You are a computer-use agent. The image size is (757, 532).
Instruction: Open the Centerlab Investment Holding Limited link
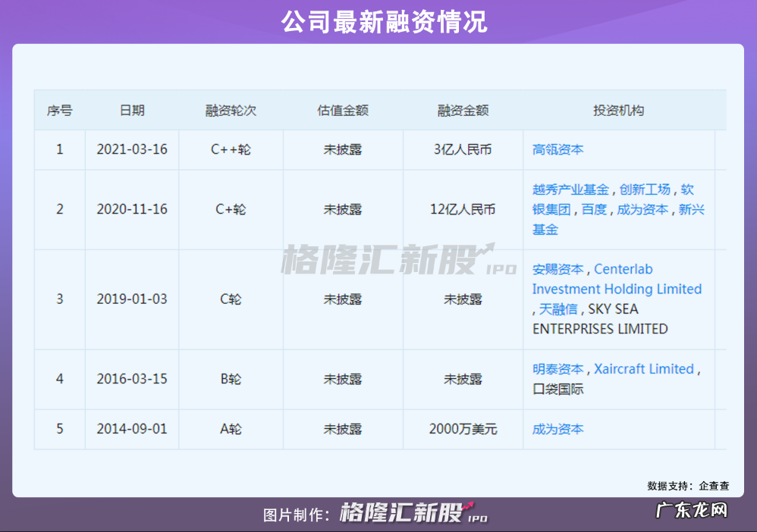(x=617, y=289)
